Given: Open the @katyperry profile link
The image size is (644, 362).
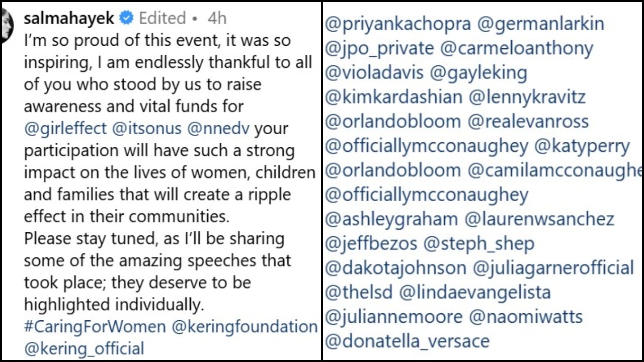Looking at the screenshot, I should [582, 146].
